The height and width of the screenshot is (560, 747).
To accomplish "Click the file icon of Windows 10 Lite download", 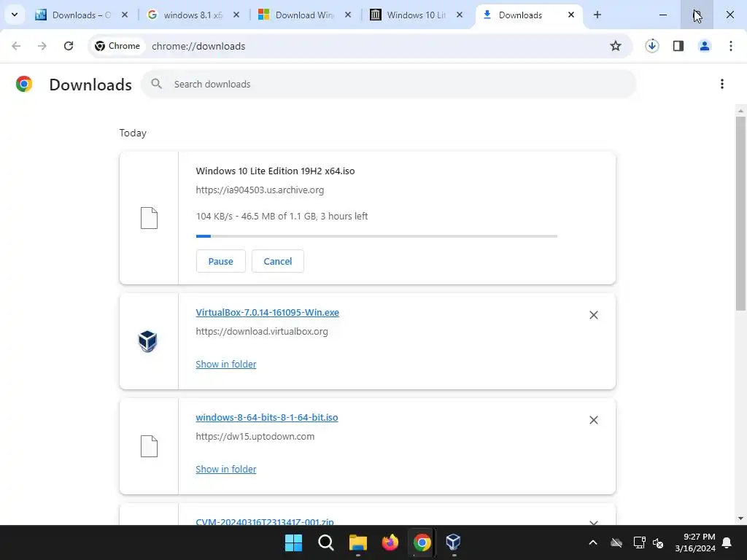I will [149, 218].
